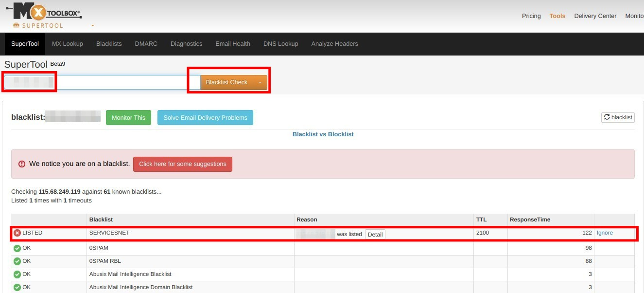Run the Blacklist Check button
This screenshot has width=644, height=293.
[227, 82]
